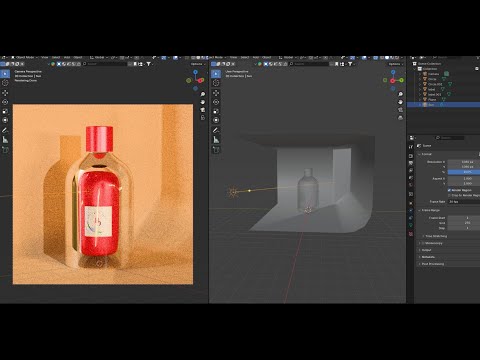Toggle camera view icon in right viewport
This screenshot has height=360, width=480.
400,110
